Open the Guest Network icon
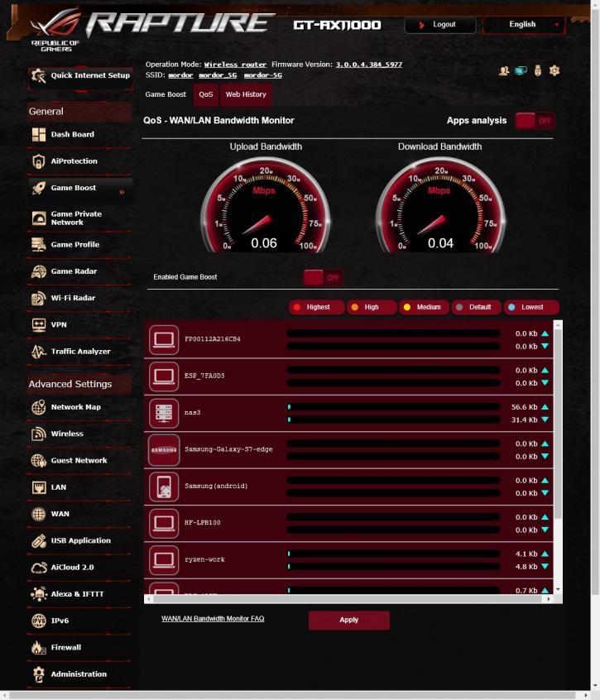 39,461
